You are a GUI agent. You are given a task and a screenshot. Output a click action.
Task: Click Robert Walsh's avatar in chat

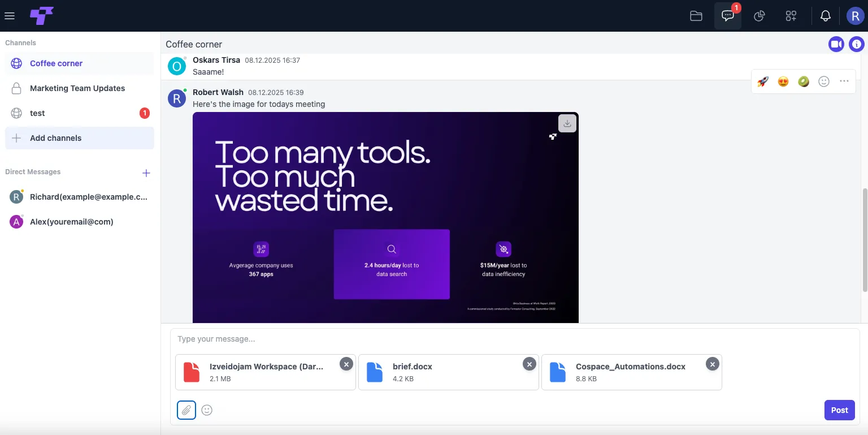177,98
